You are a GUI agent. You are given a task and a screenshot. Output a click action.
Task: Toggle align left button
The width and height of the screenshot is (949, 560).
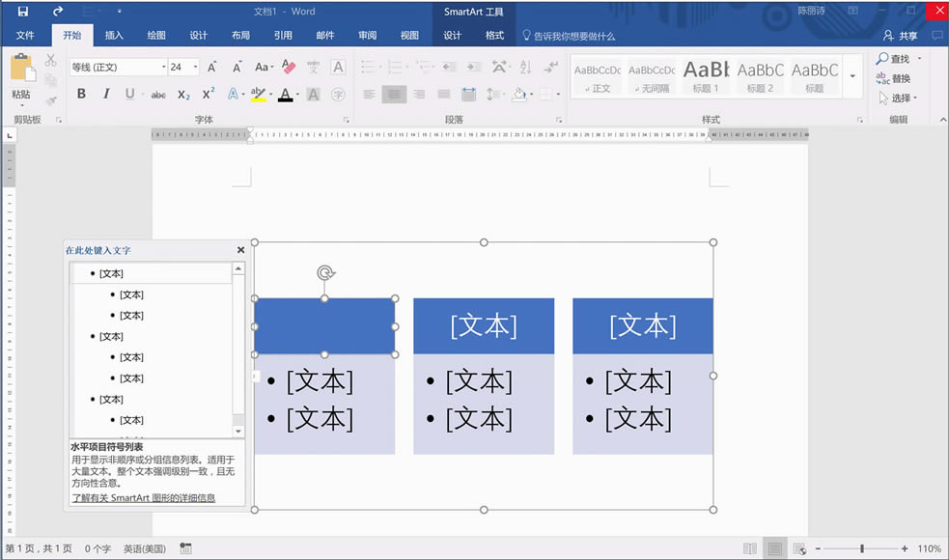pyautogui.click(x=369, y=94)
